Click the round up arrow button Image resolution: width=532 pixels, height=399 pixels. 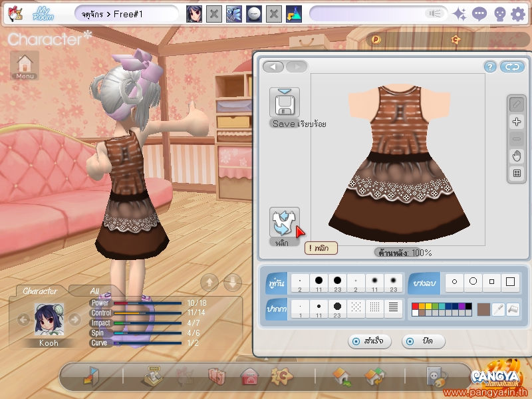point(209,282)
